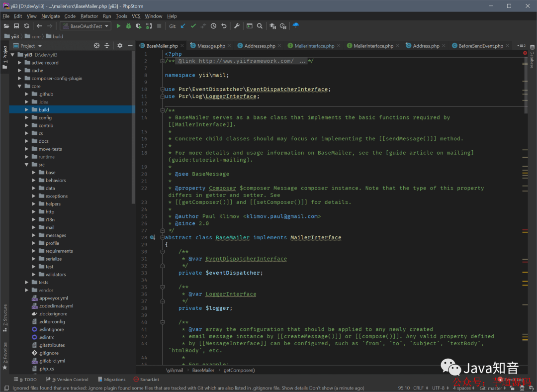Open the Version Control tool button
The image size is (537, 392).
(x=67, y=380)
